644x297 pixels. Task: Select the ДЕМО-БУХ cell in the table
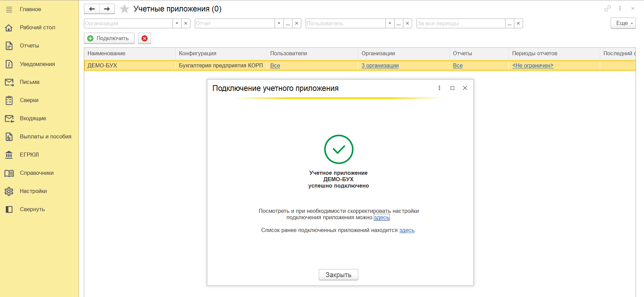(x=130, y=66)
